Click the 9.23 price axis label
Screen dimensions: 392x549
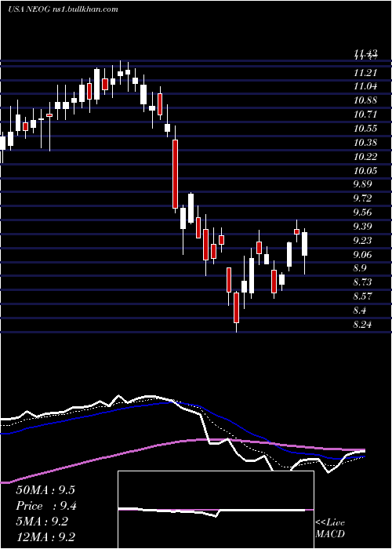pyautogui.click(x=363, y=240)
